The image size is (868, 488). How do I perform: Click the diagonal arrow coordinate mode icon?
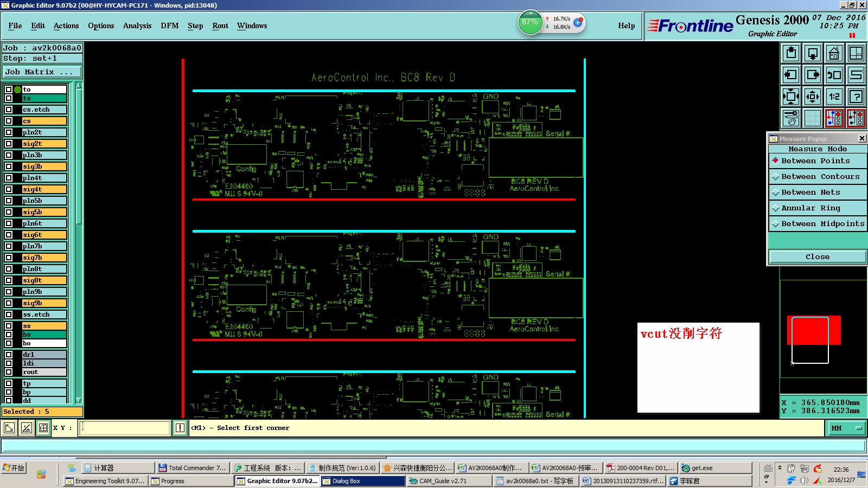point(9,428)
